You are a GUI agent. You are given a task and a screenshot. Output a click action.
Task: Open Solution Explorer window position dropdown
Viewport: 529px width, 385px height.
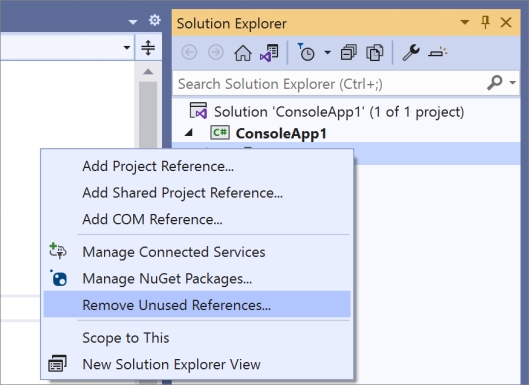click(x=465, y=23)
